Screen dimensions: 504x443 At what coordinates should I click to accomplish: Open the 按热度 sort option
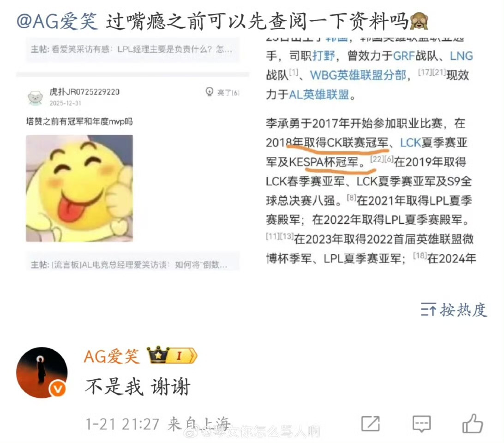pos(454,310)
